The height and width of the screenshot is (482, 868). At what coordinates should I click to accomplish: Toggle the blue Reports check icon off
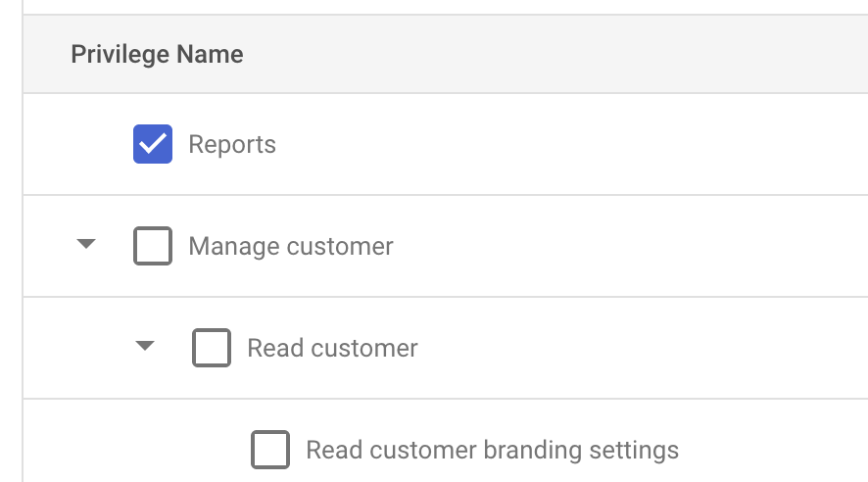[153, 144]
